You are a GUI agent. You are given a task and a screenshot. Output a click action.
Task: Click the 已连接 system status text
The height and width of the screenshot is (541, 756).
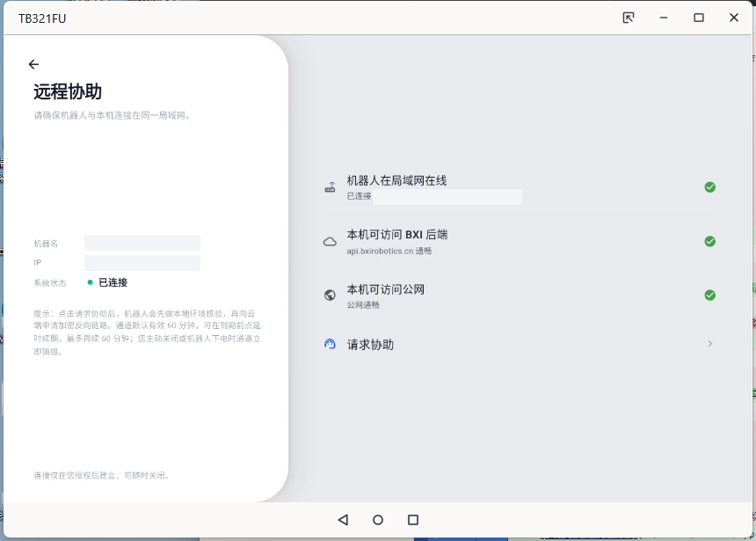(x=113, y=282)
